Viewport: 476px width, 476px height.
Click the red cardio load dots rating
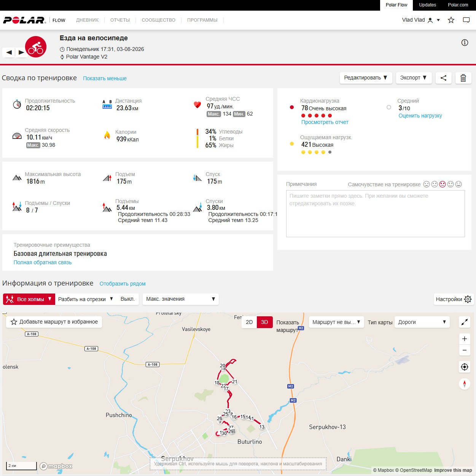317,116
